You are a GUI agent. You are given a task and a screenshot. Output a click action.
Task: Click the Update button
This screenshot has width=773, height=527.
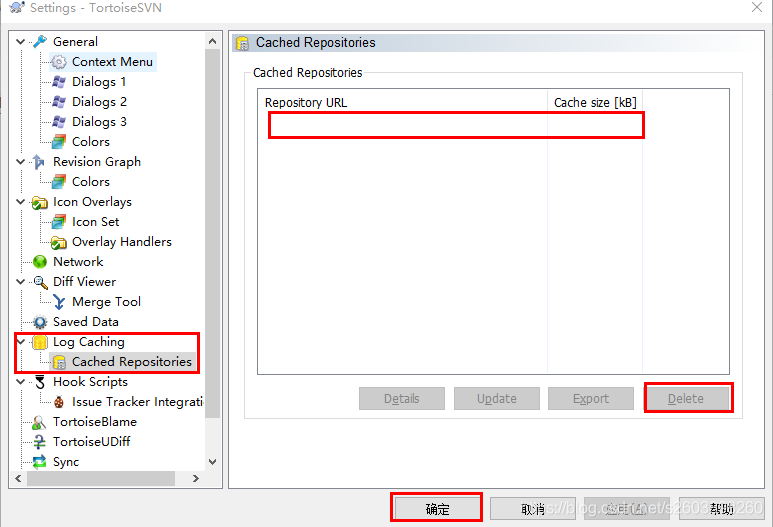(496, 398)
